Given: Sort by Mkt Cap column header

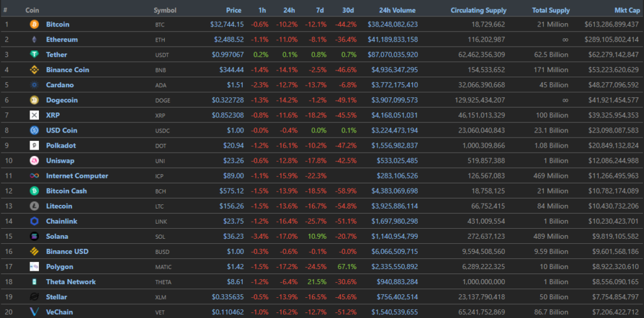Looking at the screenshot, I should pyautogui.click(x=627, y=10).
